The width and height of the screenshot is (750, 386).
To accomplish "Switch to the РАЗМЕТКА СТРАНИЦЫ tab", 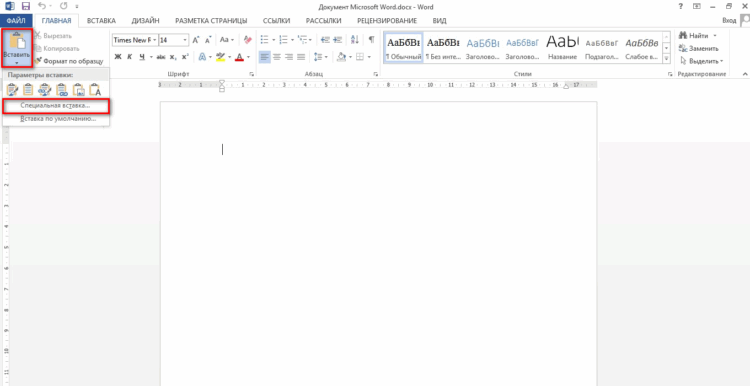I will click(x=211, y=21).
